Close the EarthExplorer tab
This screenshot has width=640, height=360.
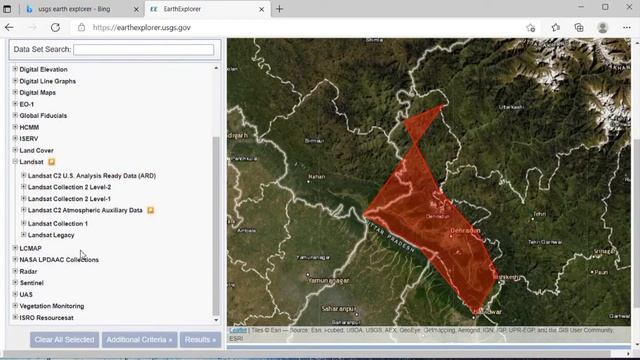(x=262, y=9)
